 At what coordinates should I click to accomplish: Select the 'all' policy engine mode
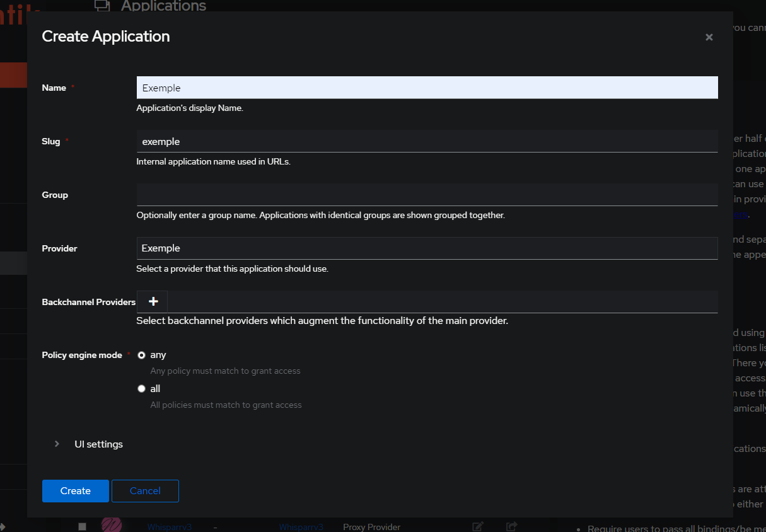click(141, 389)
